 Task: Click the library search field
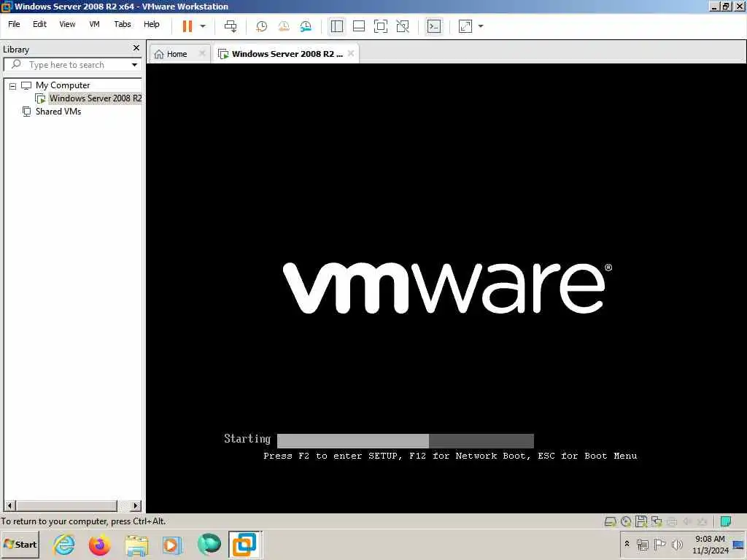click(x=71, y=65)
